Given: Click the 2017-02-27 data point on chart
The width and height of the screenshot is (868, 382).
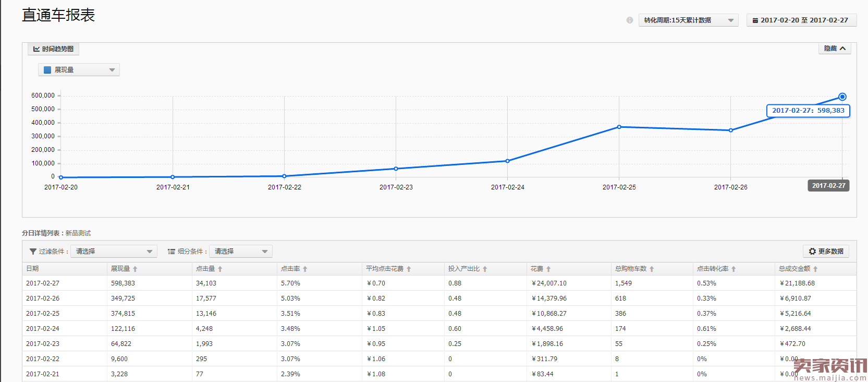Looking at the screenshot, I should pyautogui.click(x=842, y=97).
